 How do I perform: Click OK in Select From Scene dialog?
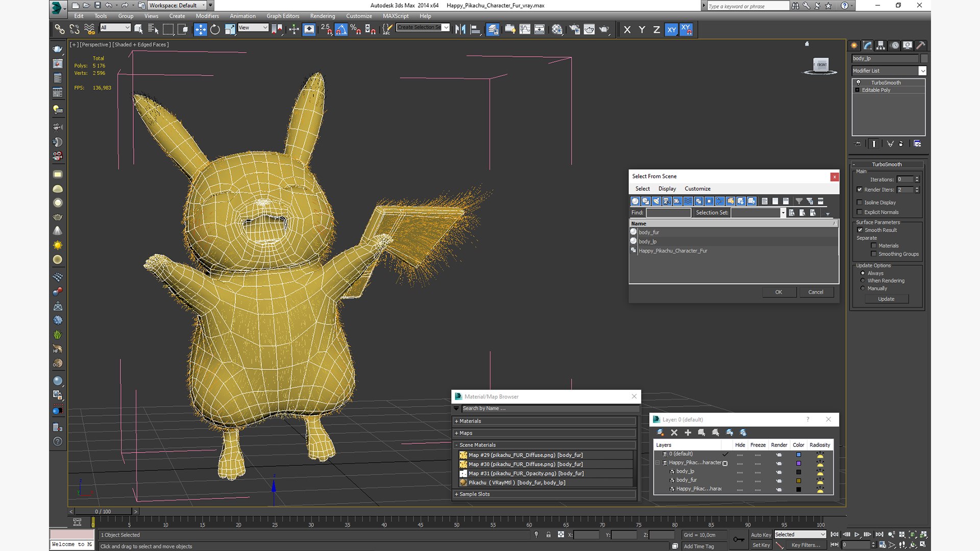pyautogui.click(x=779, y=292)
